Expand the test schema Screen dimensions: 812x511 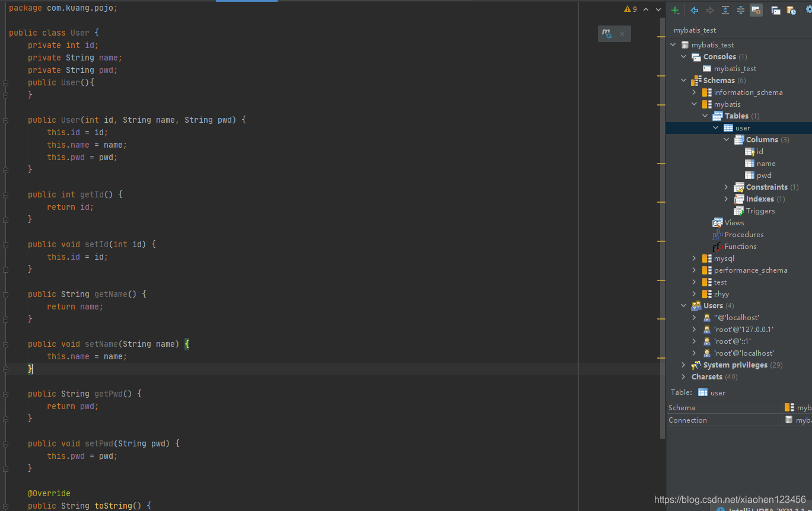point(694,282)
